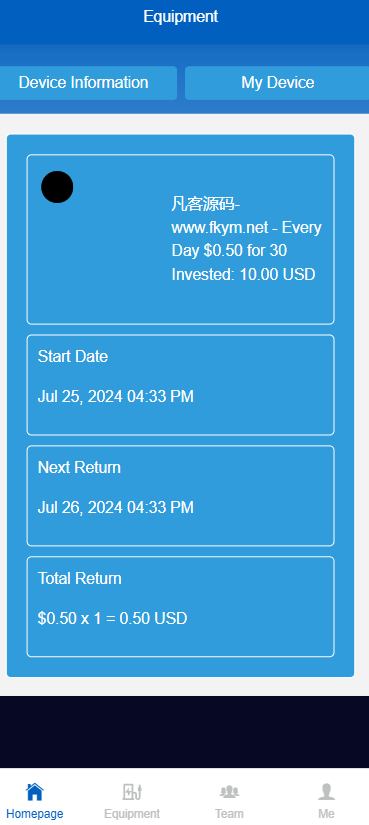Image resolution: width=369 pixels, height=825 pixels.
Task: Click the black circular device image
Action: tap(57, 187)
